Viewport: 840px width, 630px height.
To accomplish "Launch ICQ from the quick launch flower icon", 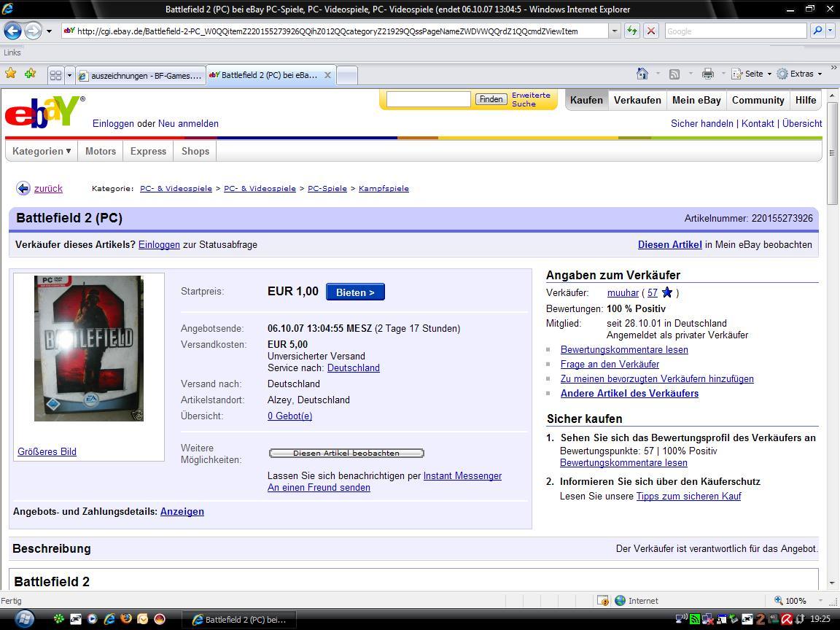I will click(x=59, y=619).
